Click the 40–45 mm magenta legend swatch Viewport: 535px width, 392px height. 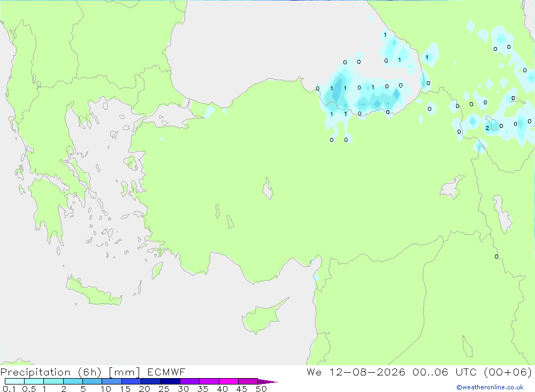coord(228,381)
